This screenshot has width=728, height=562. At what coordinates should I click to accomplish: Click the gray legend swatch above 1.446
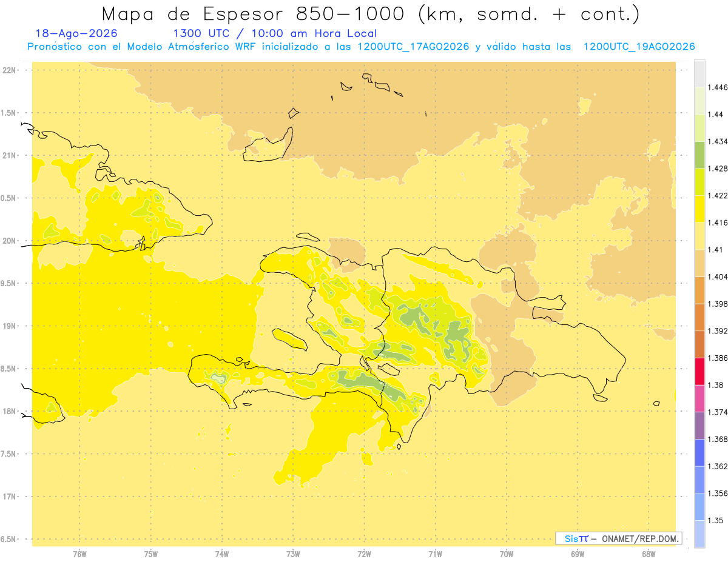(699, 73)
